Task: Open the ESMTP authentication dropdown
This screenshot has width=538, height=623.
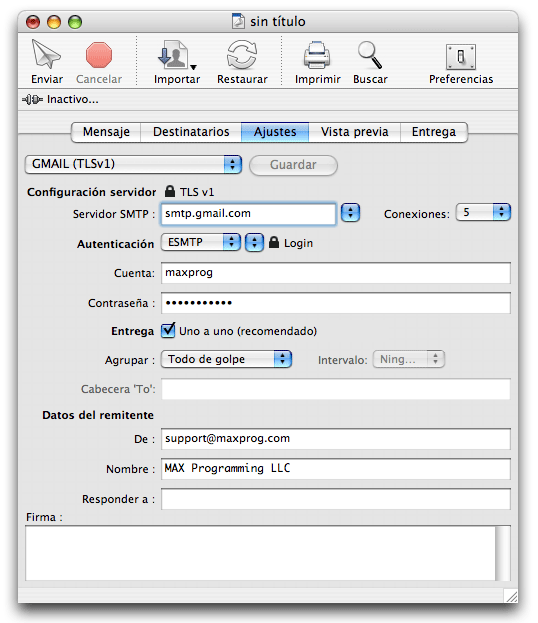Action: [201, 242]
